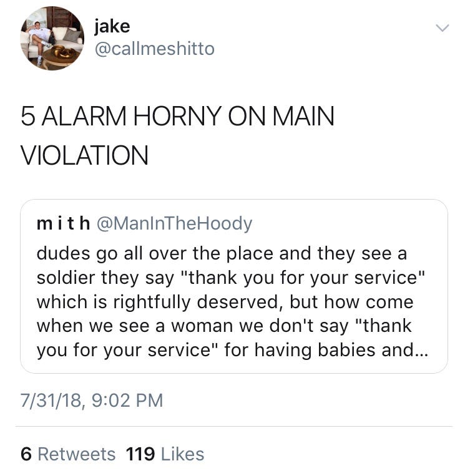This screenshot has height=476, width=465.
Task: View the 6 Retweets list
Action: [x=68, y=454]
